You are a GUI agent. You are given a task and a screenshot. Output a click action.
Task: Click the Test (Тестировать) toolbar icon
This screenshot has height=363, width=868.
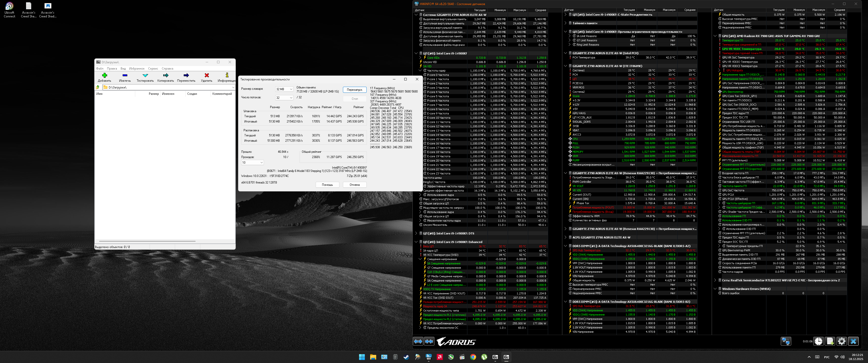(145, 75)
